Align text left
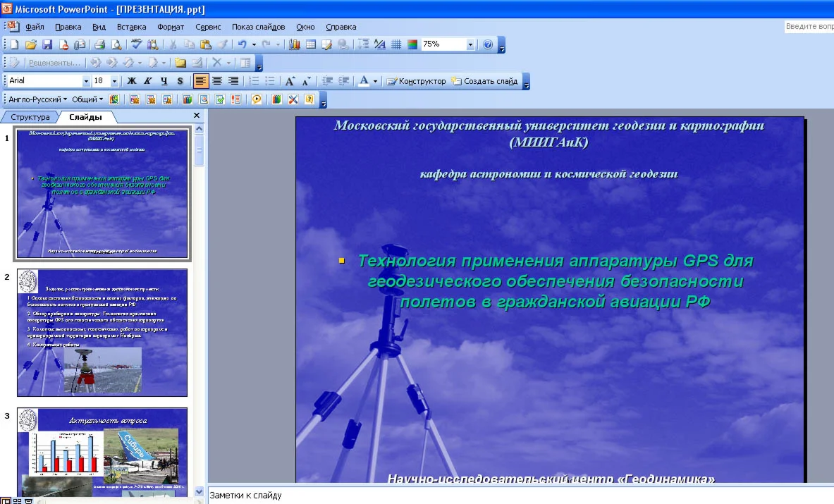This screenshot has width=834, height=504. click(x=200, y=81)
